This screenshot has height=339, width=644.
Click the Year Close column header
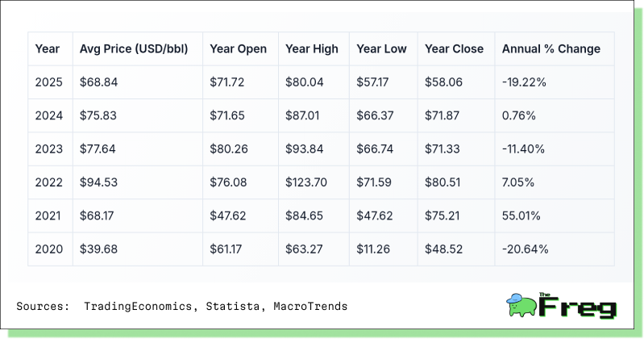click(455, 49)
